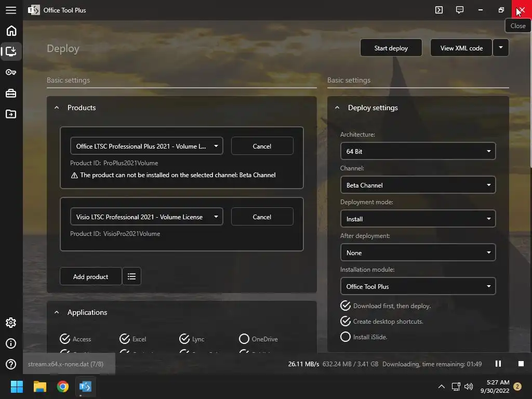532x399 pixels.
Task: Click the download time remaining status text
Action: pos(432,364)
